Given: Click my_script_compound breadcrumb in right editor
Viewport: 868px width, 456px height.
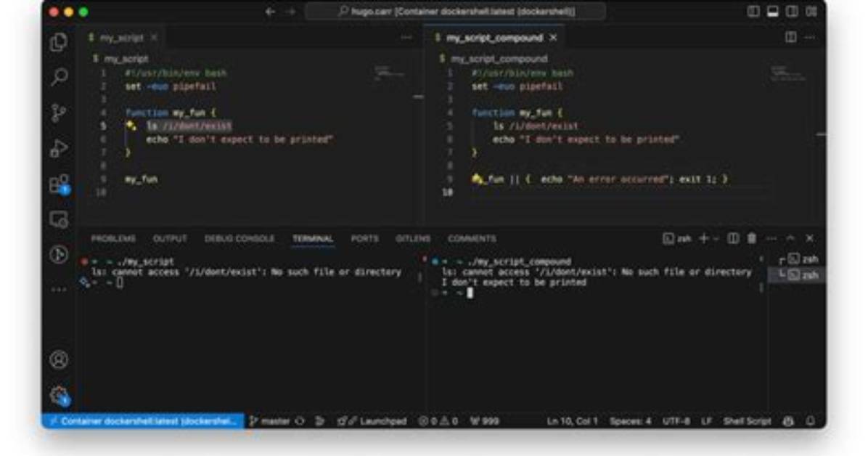Looking at the screenshot, I should point(499,59).
